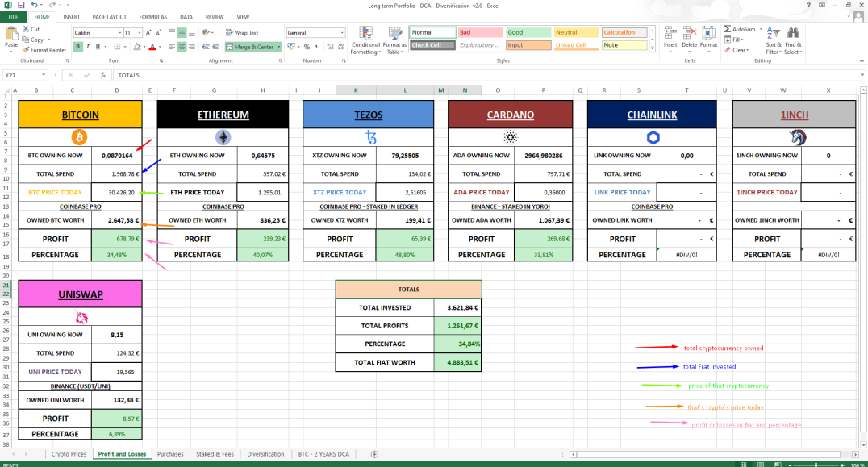
Task: Click the Increase Indent icon
Action: pyautogui.click(x=215, y=47)
